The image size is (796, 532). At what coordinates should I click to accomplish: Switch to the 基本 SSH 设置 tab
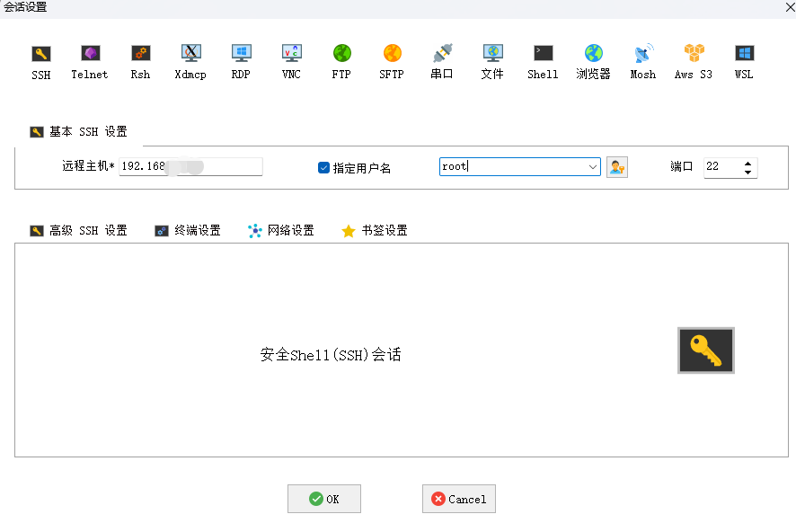pos(79,132)
